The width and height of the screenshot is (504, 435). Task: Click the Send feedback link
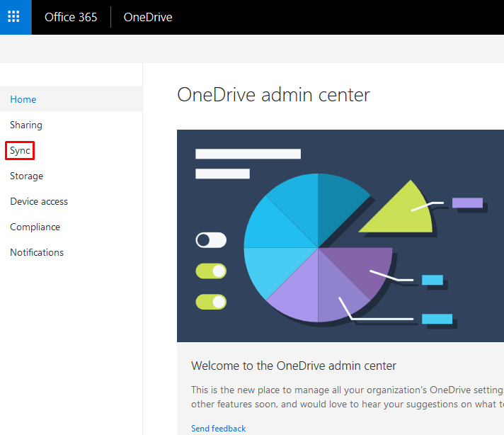click(x=219, y=428)
